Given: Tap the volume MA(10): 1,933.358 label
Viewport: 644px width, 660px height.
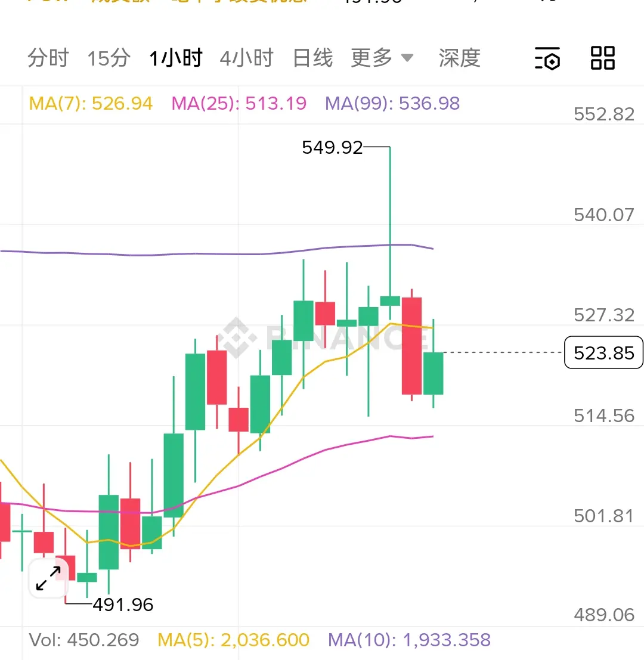Looking at the screenshot, I should [x=409, y=640].
